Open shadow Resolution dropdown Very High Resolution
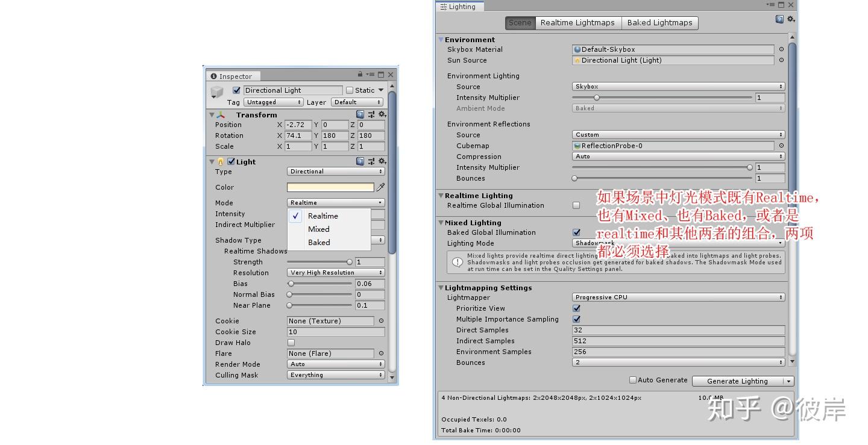 click(336, 273)
